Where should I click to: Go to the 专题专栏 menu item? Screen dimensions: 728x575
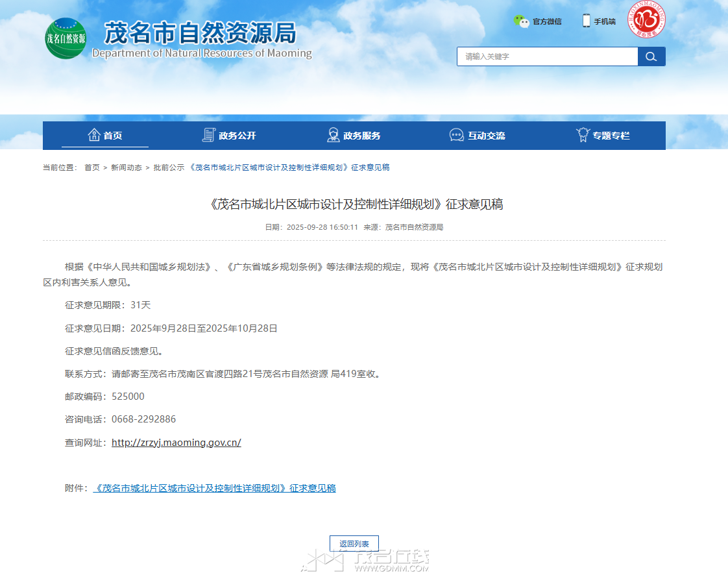click(x=611, y=136)
